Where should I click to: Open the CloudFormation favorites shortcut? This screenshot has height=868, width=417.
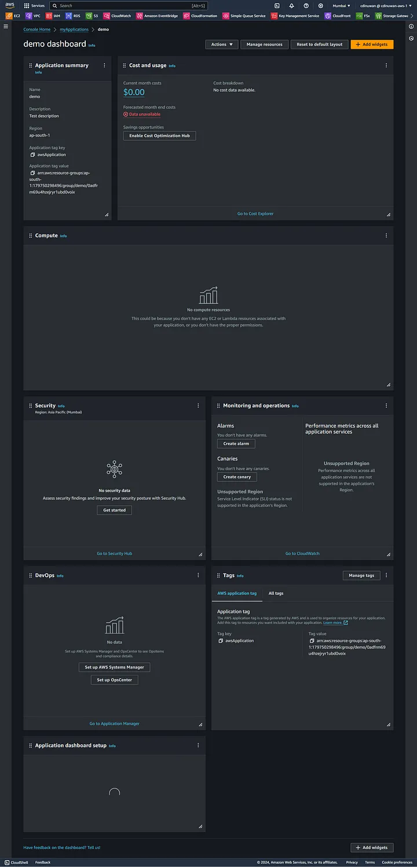click(x=200, y=16)
